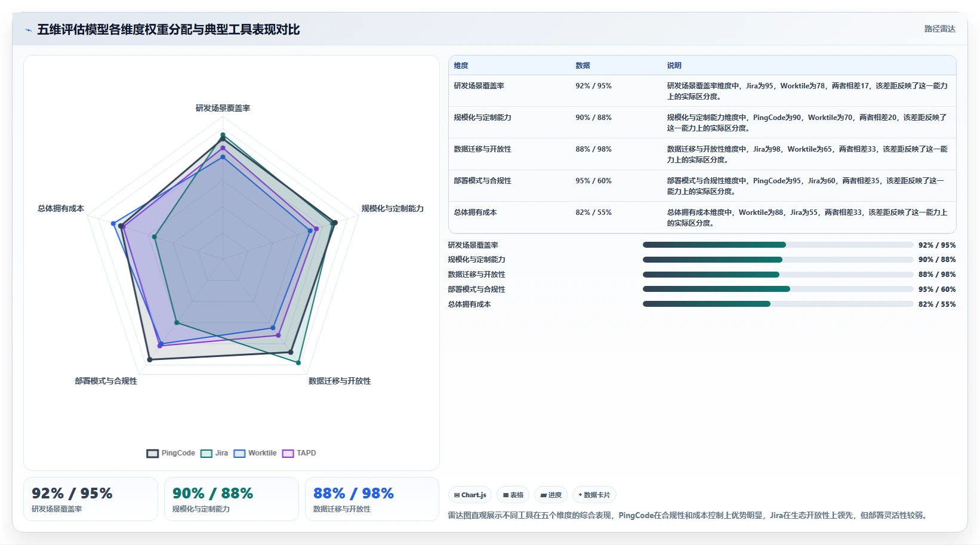
Task: Click 部署模式与合规性 in the table's first column
Action: pos(482,181)
